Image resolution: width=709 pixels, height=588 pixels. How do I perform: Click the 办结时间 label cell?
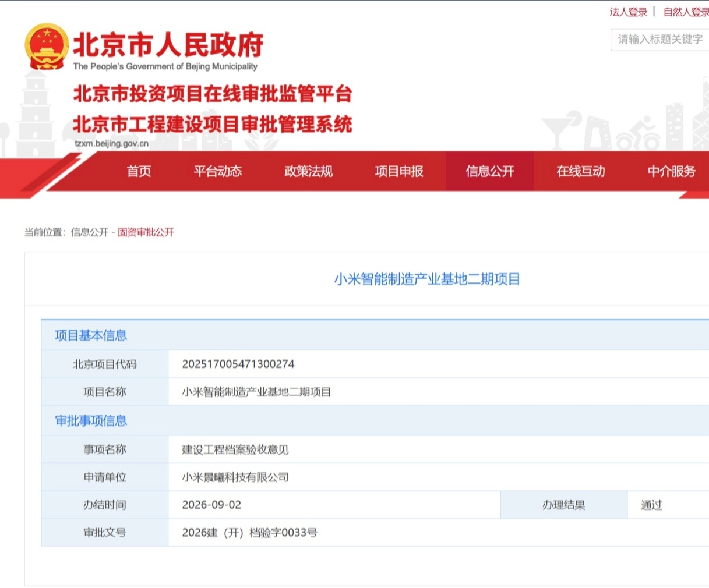coord(105,505)
